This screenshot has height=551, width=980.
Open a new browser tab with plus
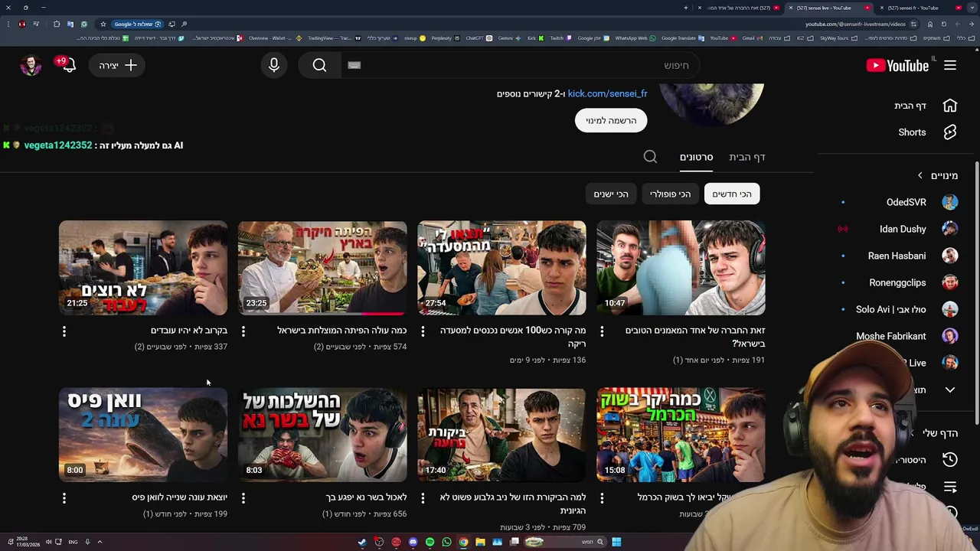point(686,8)
